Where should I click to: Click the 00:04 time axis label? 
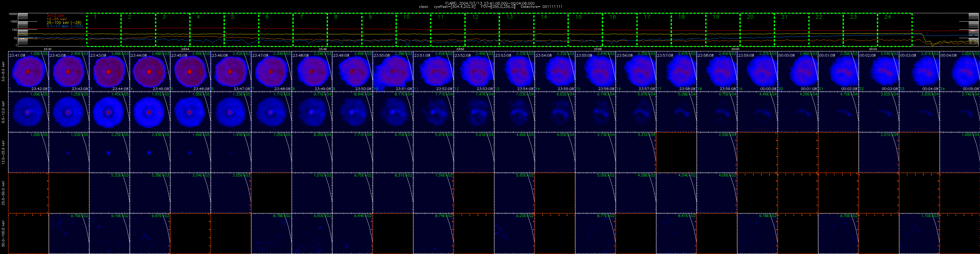873,49
